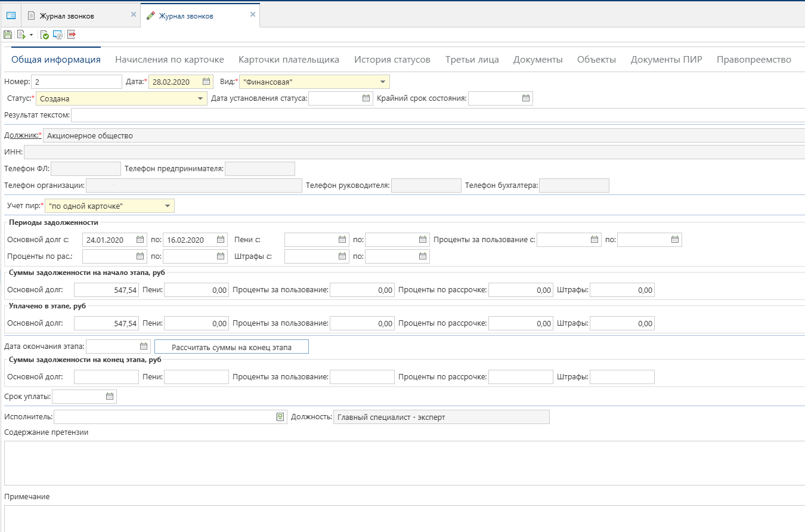
Task: Click Основной долг 547,54 in начало этапа section
Action: pos(107,290)
